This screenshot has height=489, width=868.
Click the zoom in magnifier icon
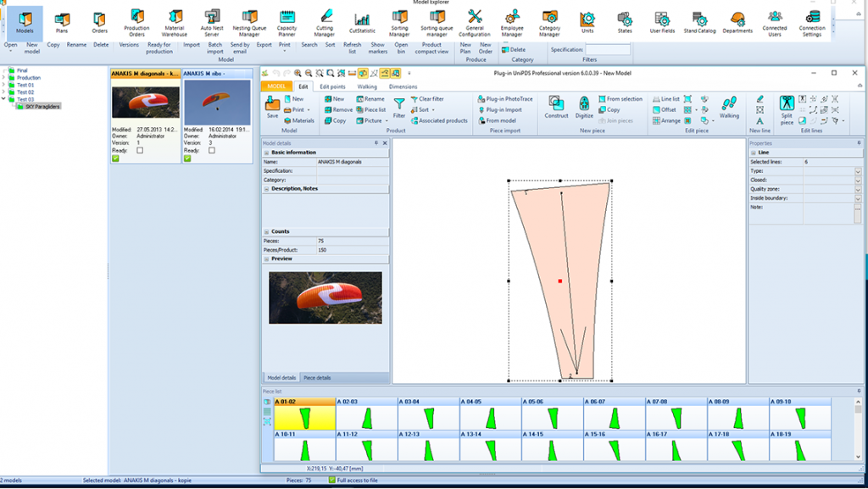298,73
